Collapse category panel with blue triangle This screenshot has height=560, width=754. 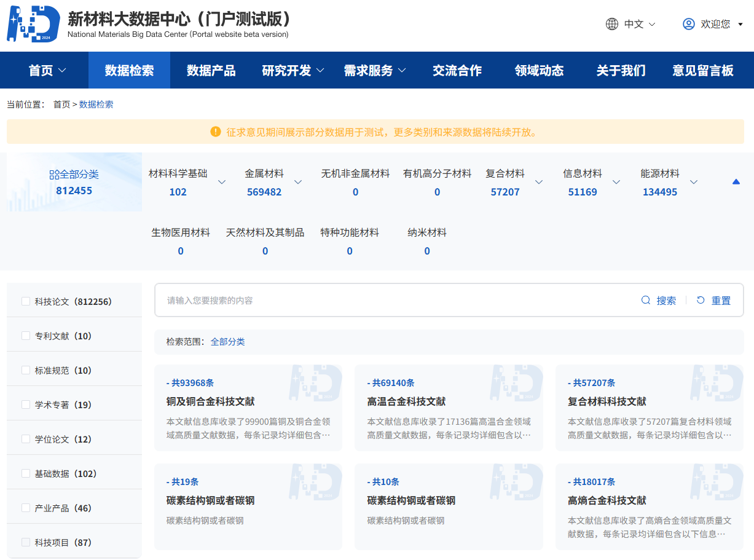coord(736,182)
